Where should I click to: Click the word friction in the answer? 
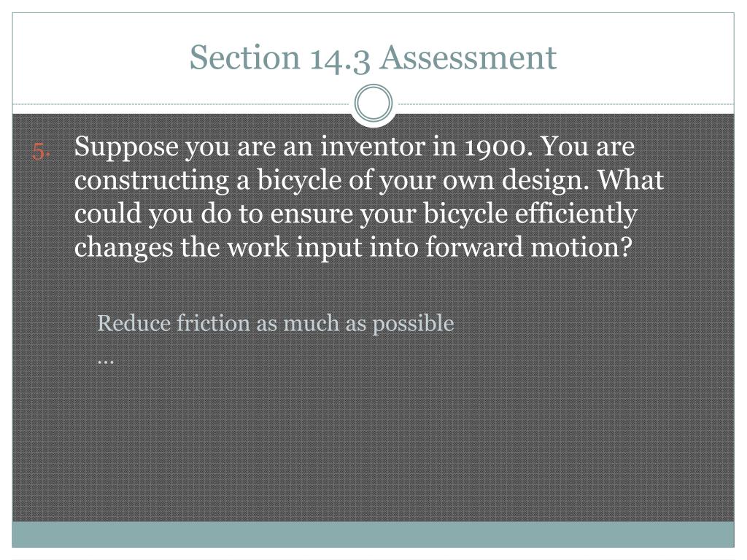[214, 323]
